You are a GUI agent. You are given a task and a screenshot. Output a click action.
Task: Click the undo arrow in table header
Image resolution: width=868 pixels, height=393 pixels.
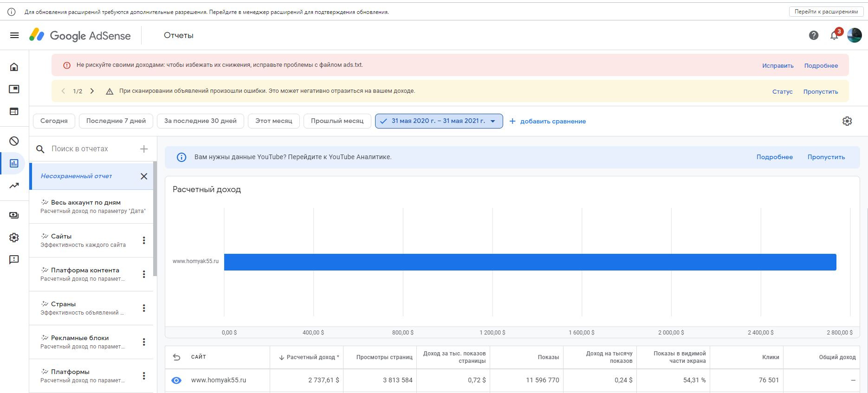pos(176,357)
